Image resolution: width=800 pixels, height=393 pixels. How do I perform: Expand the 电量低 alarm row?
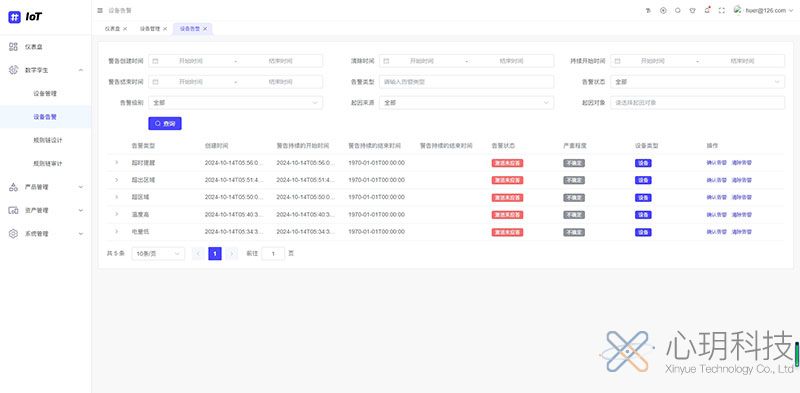click(116, 232)
